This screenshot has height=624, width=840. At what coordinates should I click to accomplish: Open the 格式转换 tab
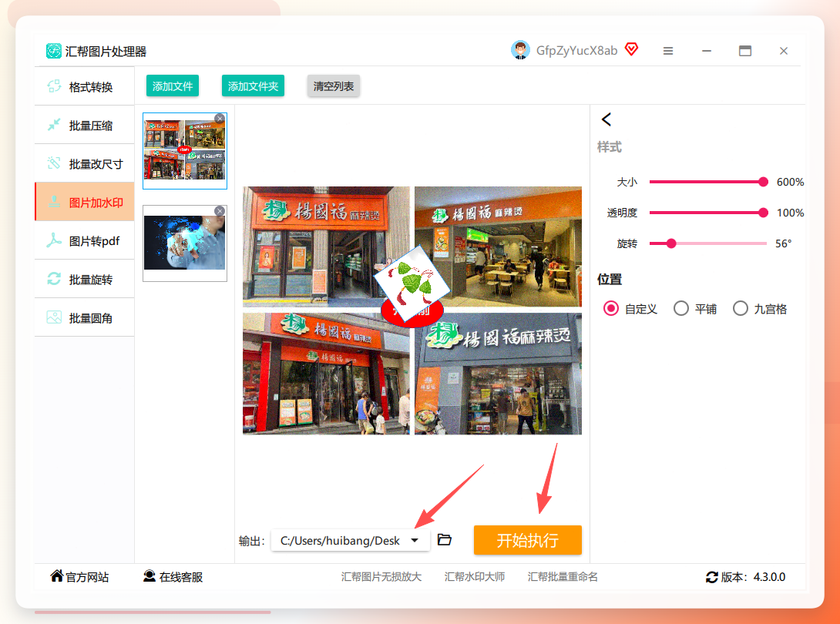click(x=84, y=86)
